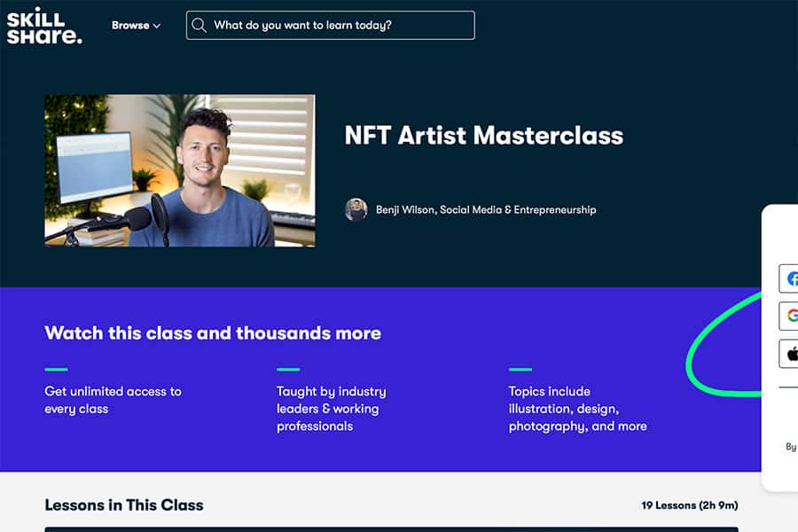Sign in with the Google button

coord(789,316)
